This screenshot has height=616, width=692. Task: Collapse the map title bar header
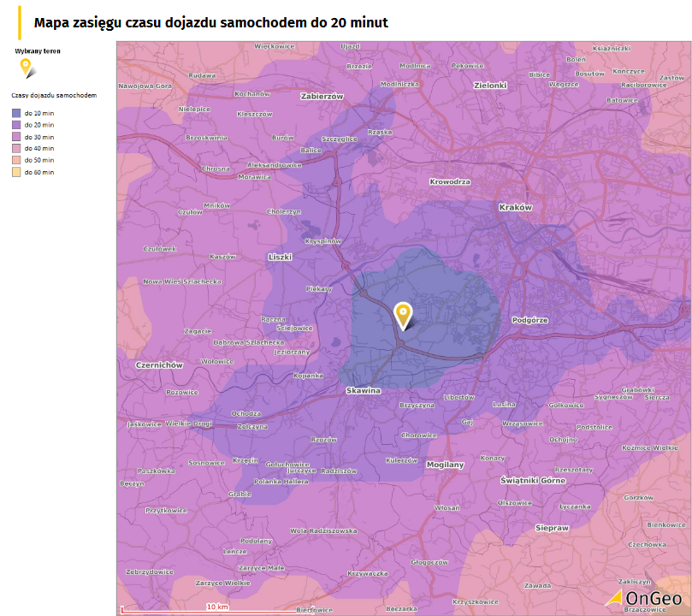(209, 23)
